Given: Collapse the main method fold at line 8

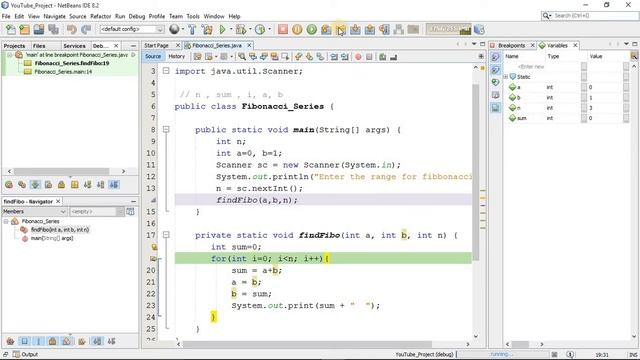Looking at the screenshot, I should tap(166, 129).
